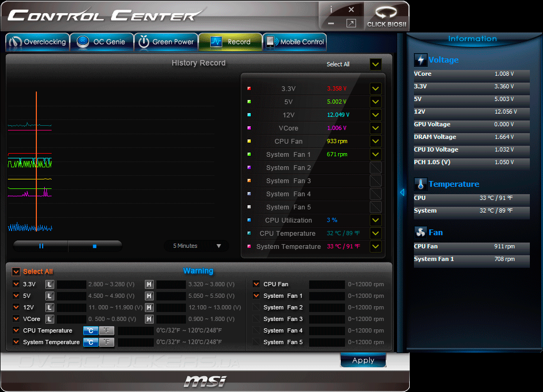
Task: Uncheck the 3.3V warning checkbox
Action: pyautogui.click(x=16, y=284)
